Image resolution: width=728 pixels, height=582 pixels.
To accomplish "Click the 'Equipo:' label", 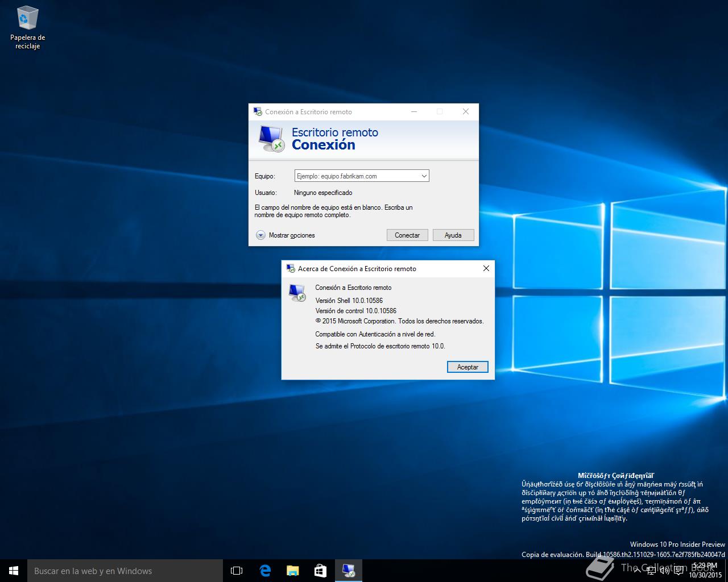I will [x=265, y=176].
